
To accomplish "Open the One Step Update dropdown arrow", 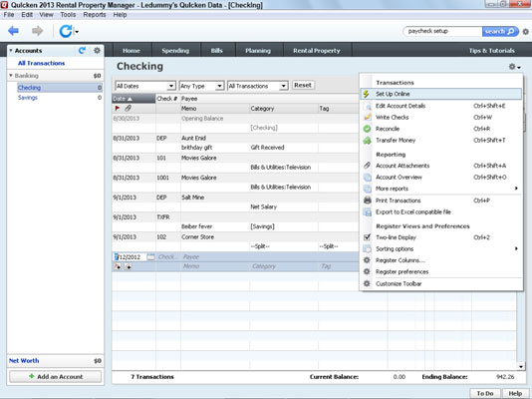I will (x=77, y=32).
